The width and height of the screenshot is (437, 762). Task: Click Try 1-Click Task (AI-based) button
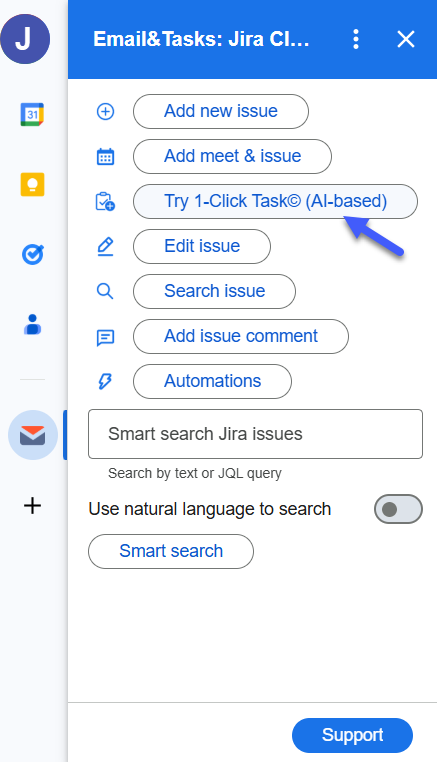click(x=275, y=201)
